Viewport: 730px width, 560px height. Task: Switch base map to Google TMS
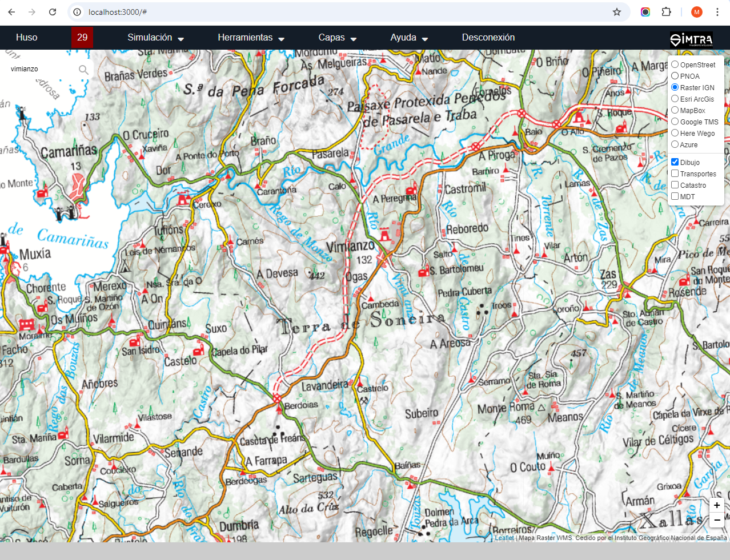coord(675,122)
